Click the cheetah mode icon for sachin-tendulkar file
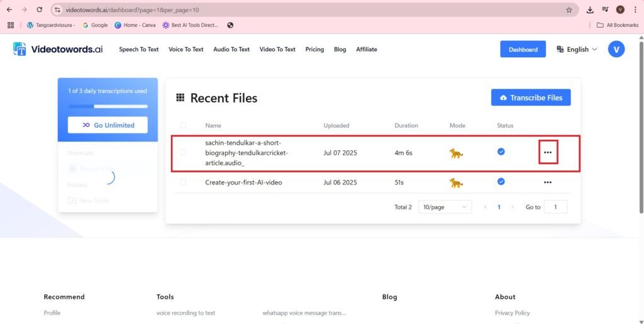Viewport: 644px width, 324px height. point(456,153)
